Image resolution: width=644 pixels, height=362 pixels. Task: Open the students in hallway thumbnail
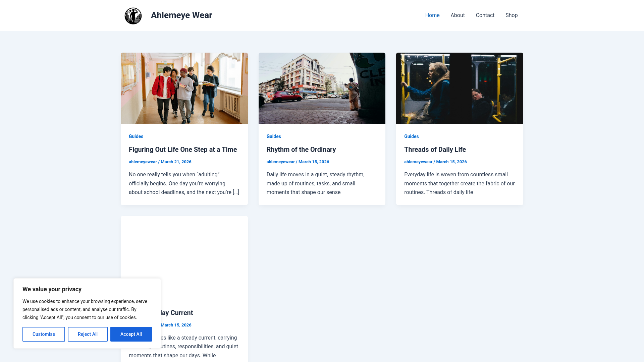tap(184, 88)
